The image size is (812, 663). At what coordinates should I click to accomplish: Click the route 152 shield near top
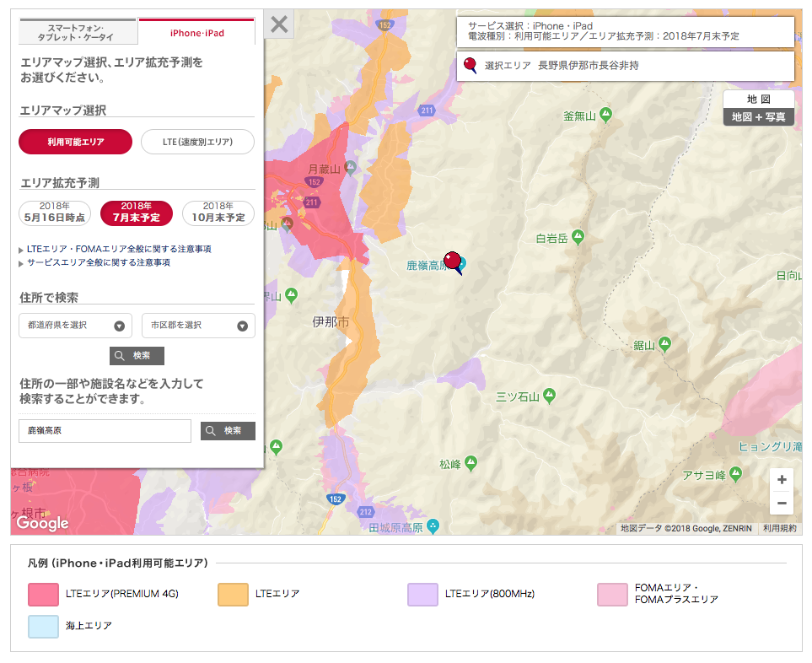[x=384, y=24]
